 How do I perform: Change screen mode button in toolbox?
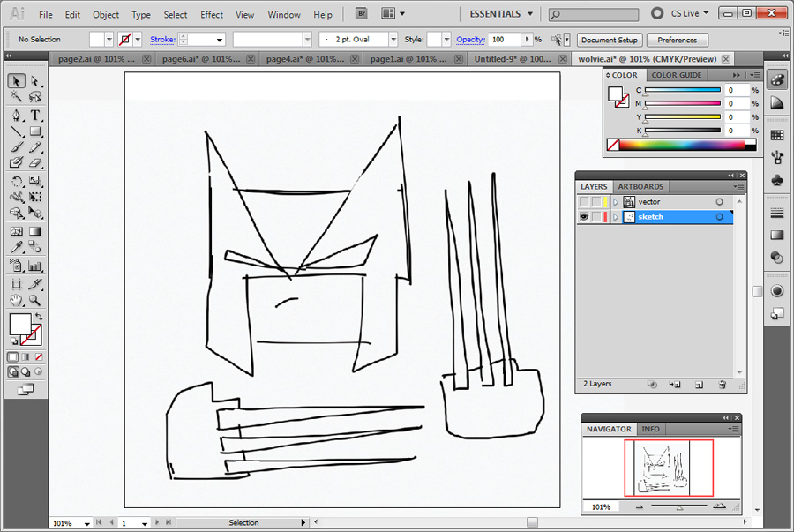point(26,389)
